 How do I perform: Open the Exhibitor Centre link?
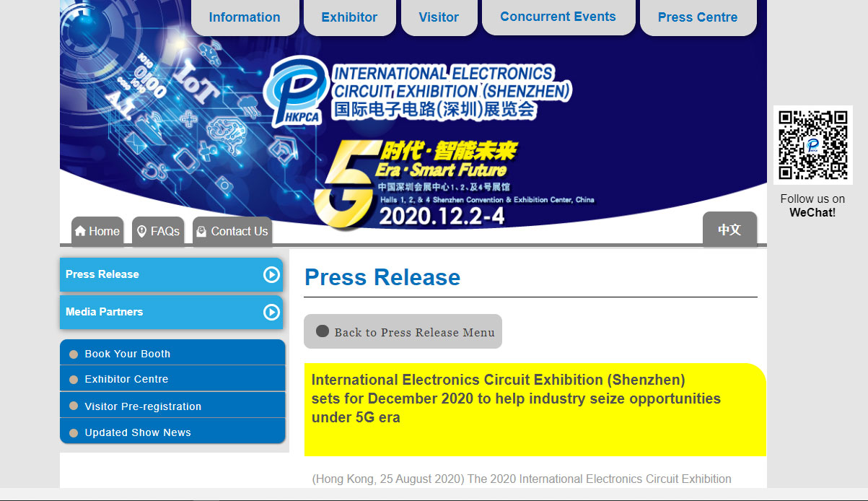point(126,379)
